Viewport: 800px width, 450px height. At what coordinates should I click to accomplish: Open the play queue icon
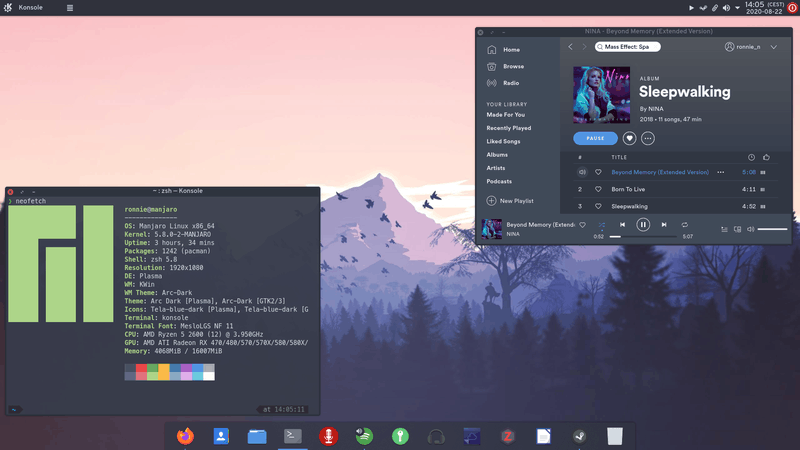point(724,230)
